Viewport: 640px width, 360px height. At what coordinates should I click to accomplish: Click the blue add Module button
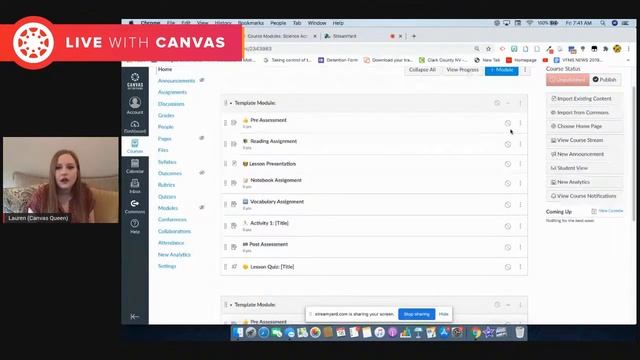pos(502,70)
